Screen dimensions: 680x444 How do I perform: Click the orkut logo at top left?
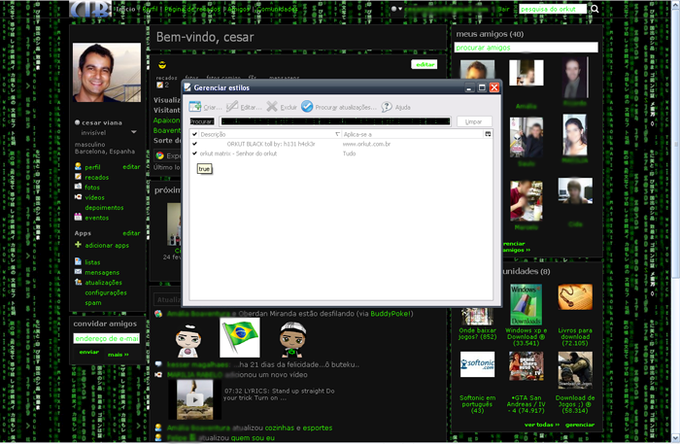[91, 9]
